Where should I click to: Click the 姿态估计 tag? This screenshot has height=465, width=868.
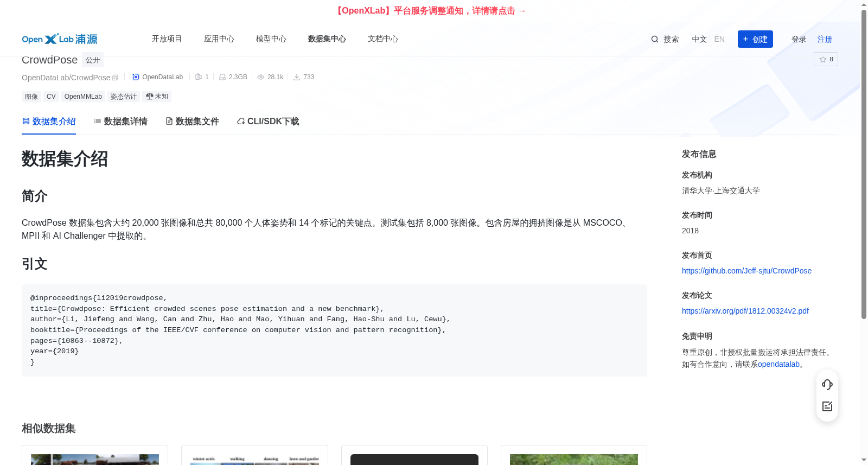124,97
